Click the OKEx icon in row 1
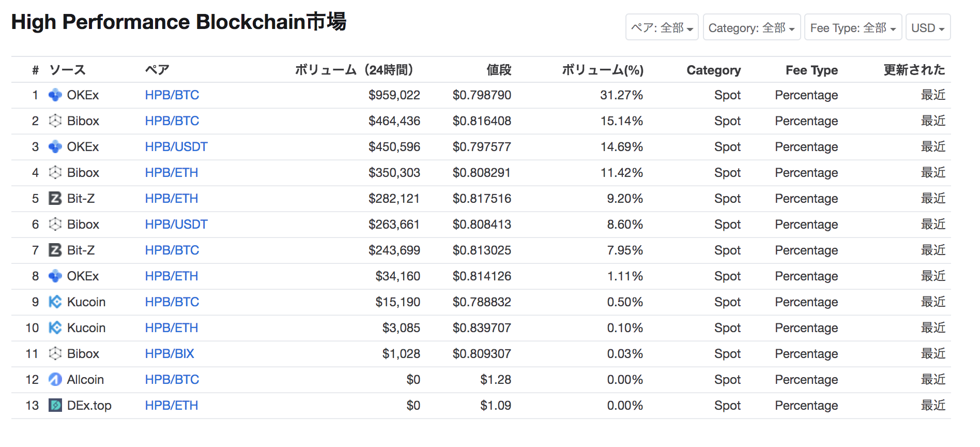The height and width of the screenshot is (447, 980). click(x=55, y=95)
